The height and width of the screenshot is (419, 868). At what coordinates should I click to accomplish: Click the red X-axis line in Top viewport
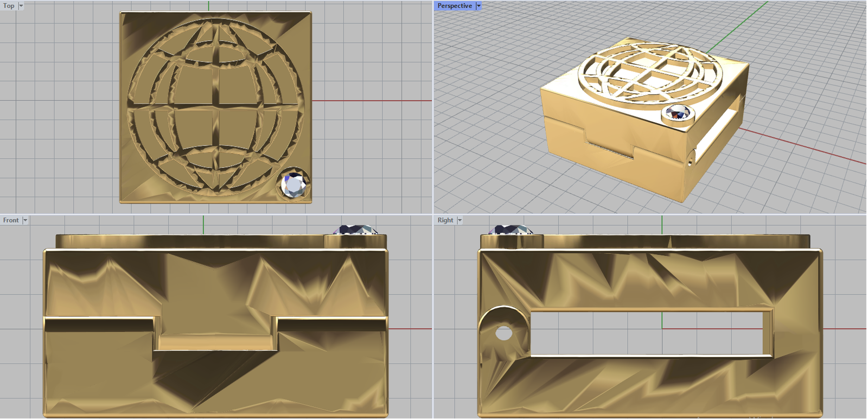tap(372, 101)
